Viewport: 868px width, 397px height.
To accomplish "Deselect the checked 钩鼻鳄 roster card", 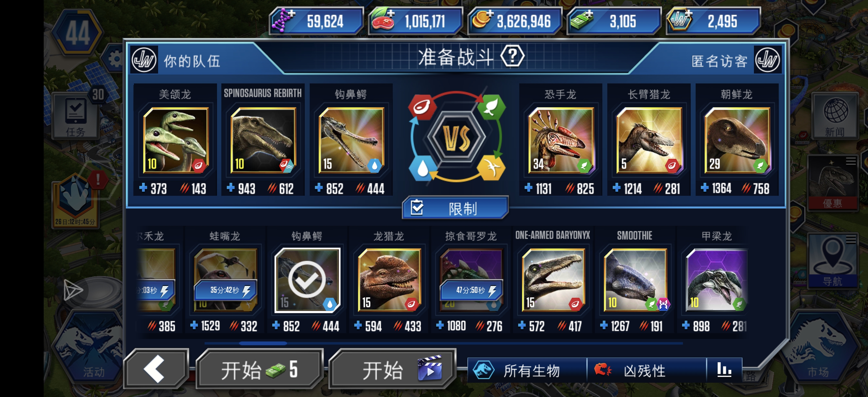I will point(307,280).
